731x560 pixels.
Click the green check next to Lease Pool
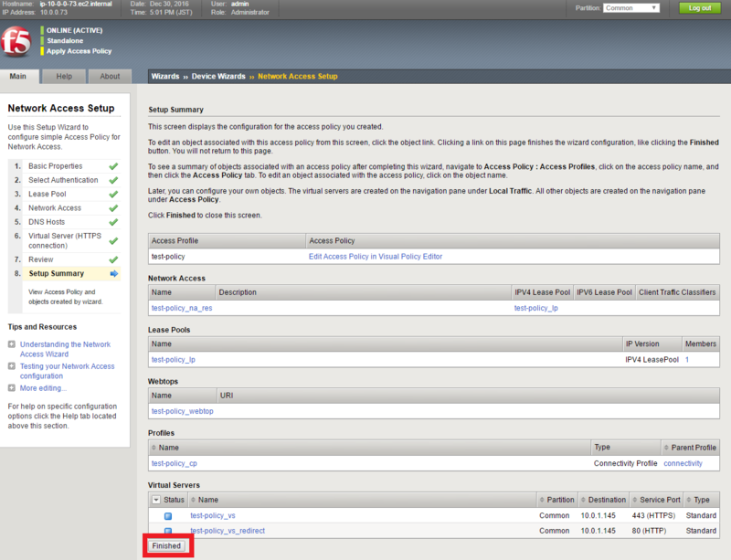113,194
